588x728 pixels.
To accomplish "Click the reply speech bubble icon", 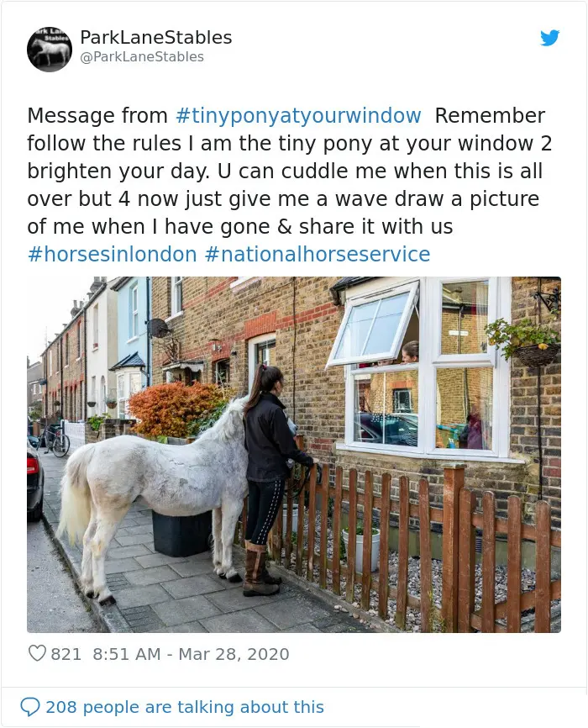I will 30,707.
